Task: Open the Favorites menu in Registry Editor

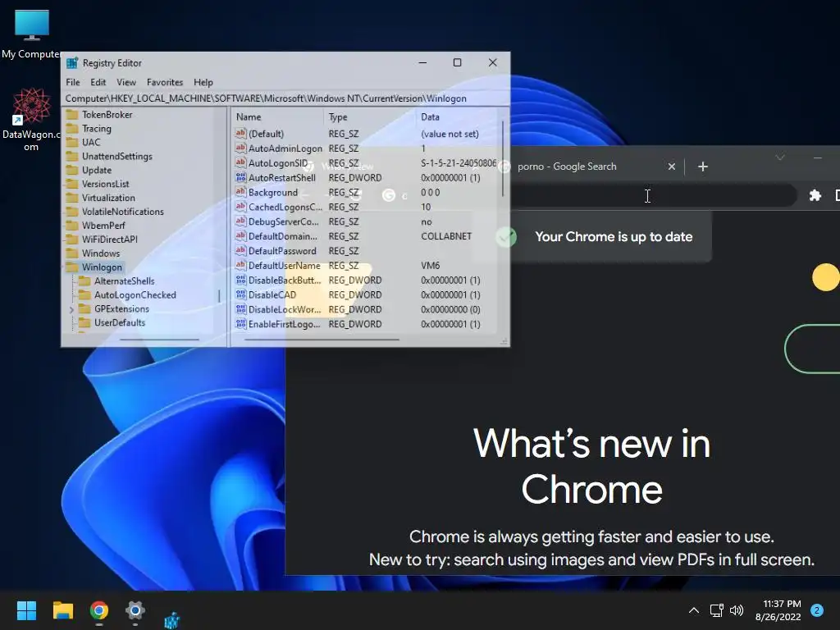Action: [x=165, y=82]
